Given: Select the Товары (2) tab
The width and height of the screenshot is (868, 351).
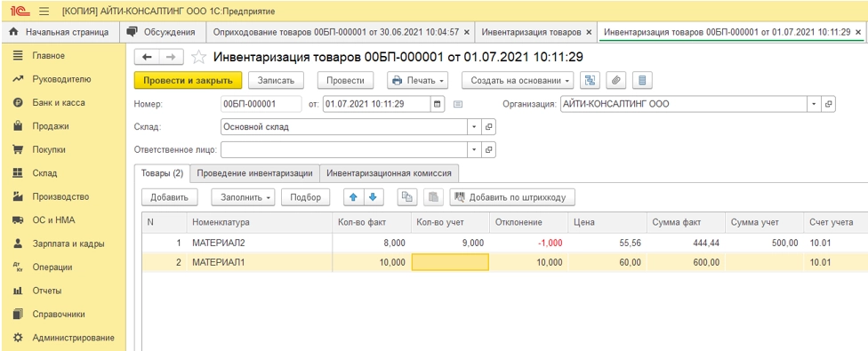Looking at the screenshot, I should tap(162, 173).
